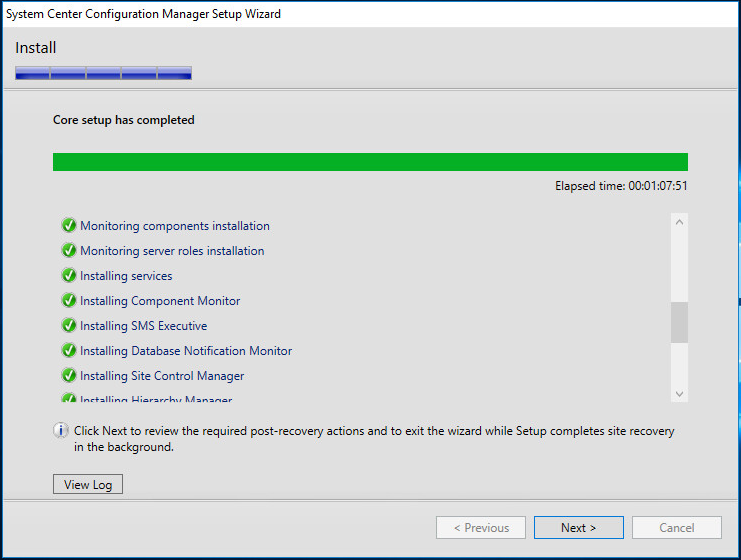Select 'Installing Component Monitor' row text
This screenshot has height=560, width=741.
click(x=160, y=301)
